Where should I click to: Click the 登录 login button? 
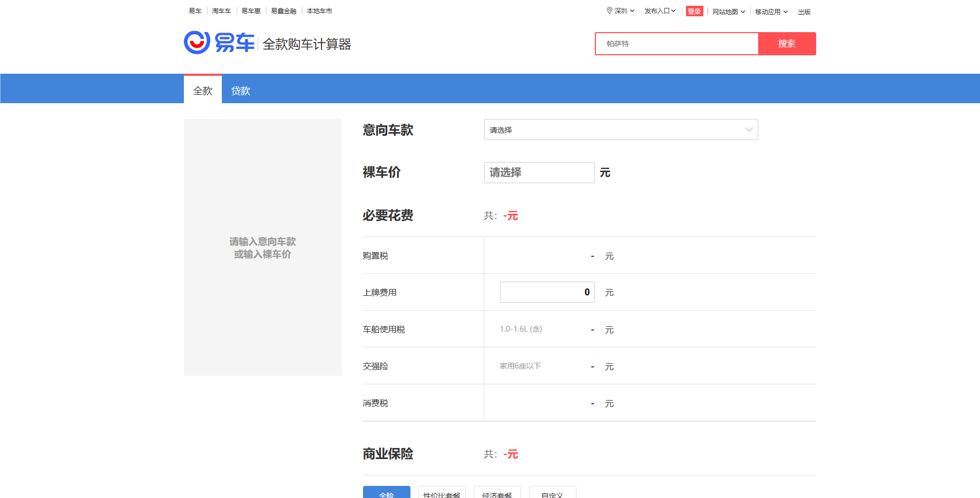(x=694, y=11)
